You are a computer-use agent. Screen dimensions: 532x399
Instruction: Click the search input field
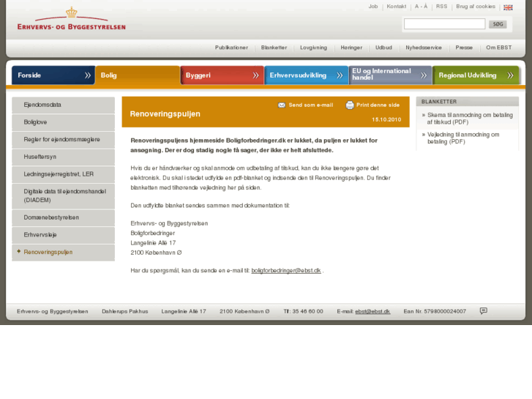click(x=444, y=23)
